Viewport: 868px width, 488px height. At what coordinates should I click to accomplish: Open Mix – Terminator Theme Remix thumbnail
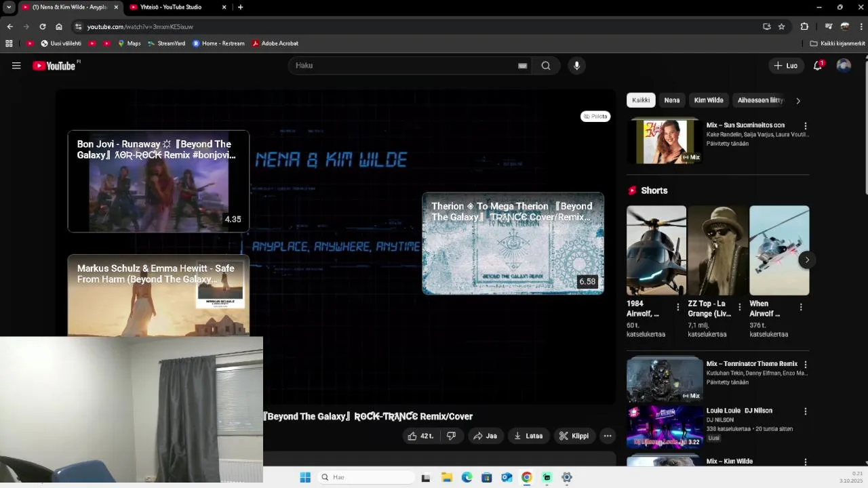click(x=665, y=380)
